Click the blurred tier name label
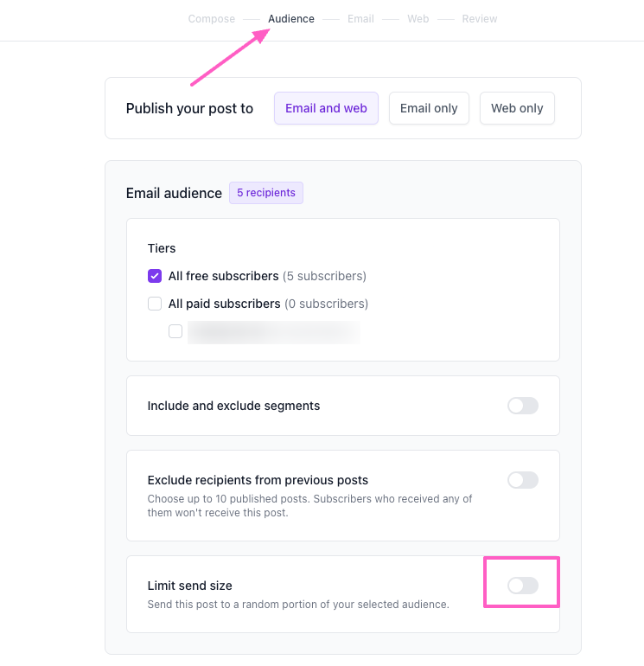 [274, 332]
